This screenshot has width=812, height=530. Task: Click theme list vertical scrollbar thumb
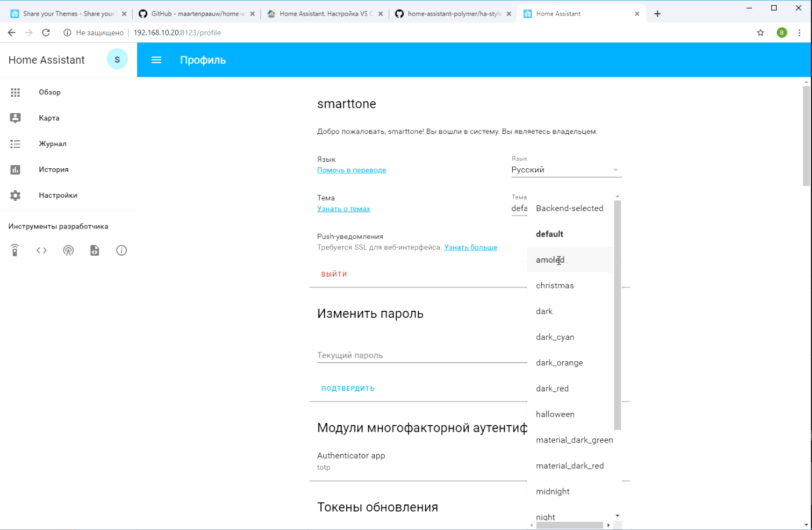coord(618,315)
